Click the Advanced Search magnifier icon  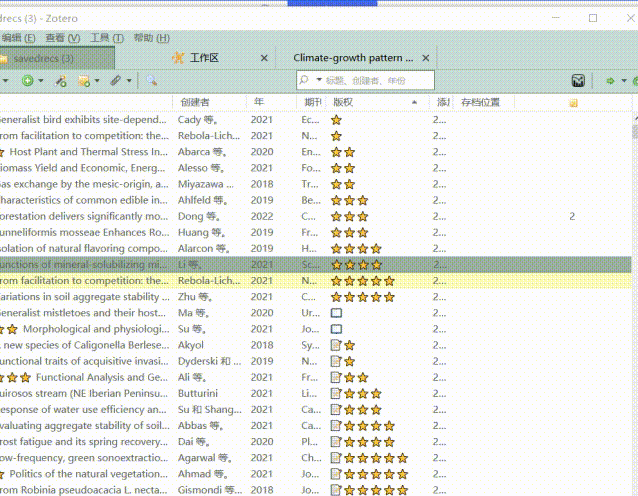[151, 81]
